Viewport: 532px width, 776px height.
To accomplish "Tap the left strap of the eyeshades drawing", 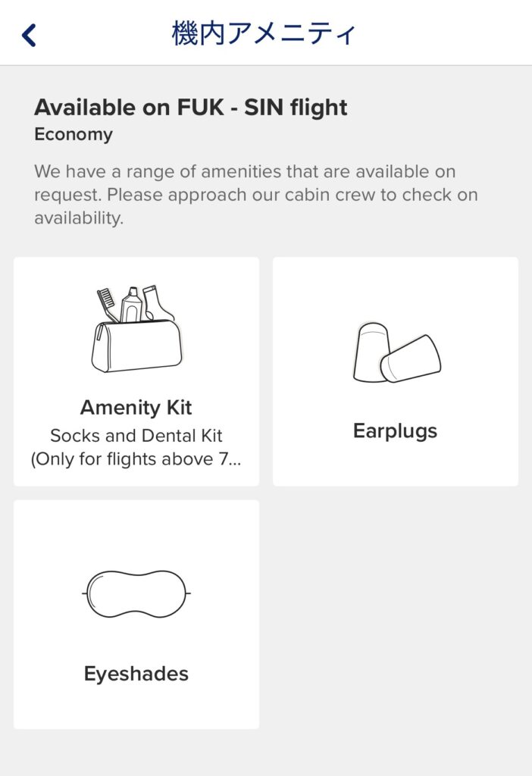I will click(x=85, y=593).
